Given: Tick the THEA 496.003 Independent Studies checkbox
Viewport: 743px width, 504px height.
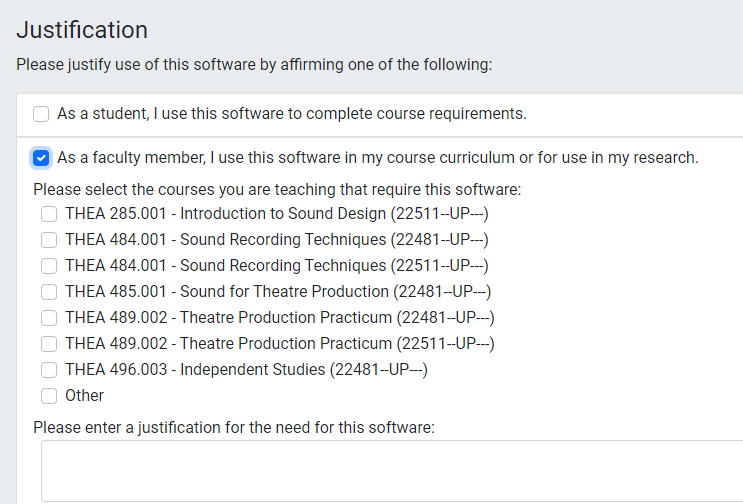Looking at the screenshot, I should (49, 370).
